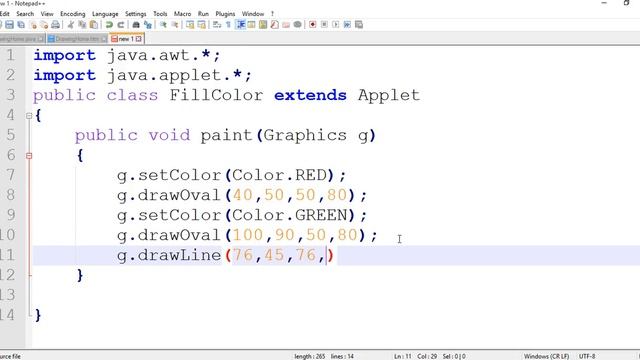Viewport: 640px width, 360px height.
Task: Click the UTF-8 encoding status entry
Action: 587,356
